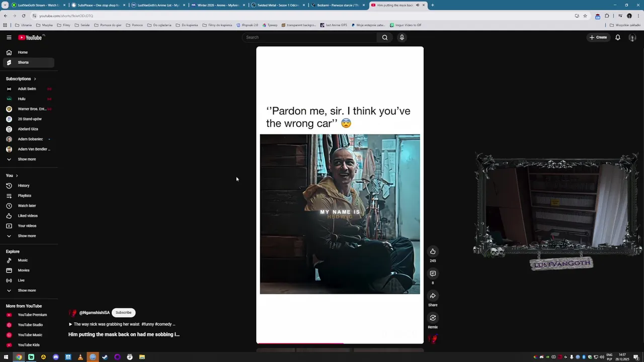Image resolution: width=644 pixels, height=362 pixels.
Task: Open VLC from the taskbar
Action: click(x=80, y=357)
